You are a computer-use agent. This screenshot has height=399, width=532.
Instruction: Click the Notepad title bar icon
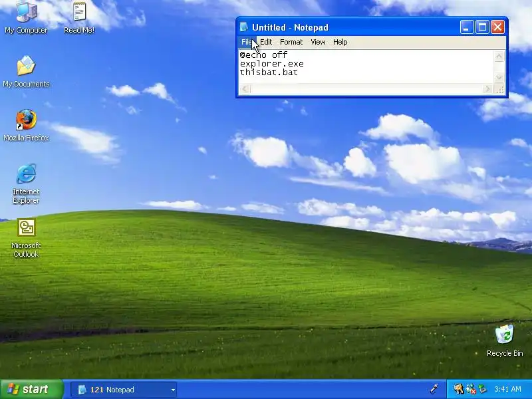[243, 27]
